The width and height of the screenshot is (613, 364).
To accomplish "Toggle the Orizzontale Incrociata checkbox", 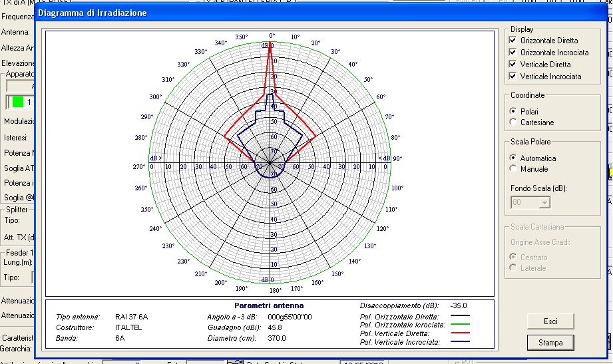I will (x=512, y=53).
